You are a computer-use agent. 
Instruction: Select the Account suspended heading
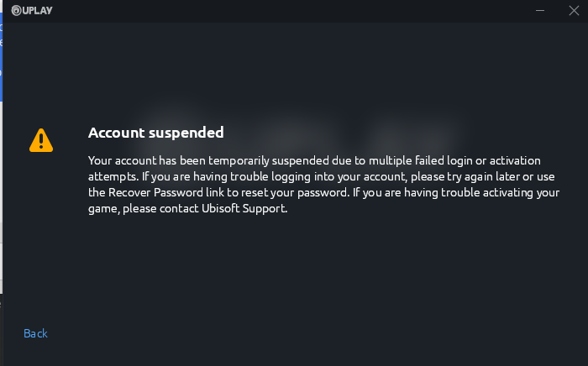tap(156, 133)
